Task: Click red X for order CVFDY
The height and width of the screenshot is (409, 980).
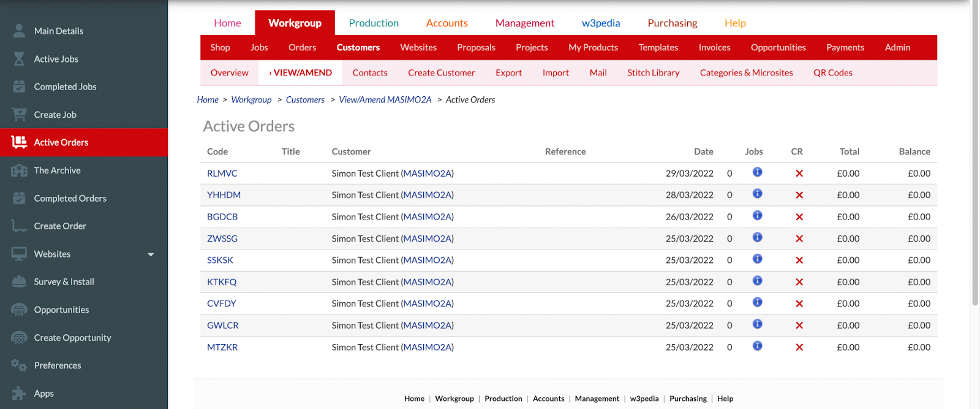Action: [799, 304]
